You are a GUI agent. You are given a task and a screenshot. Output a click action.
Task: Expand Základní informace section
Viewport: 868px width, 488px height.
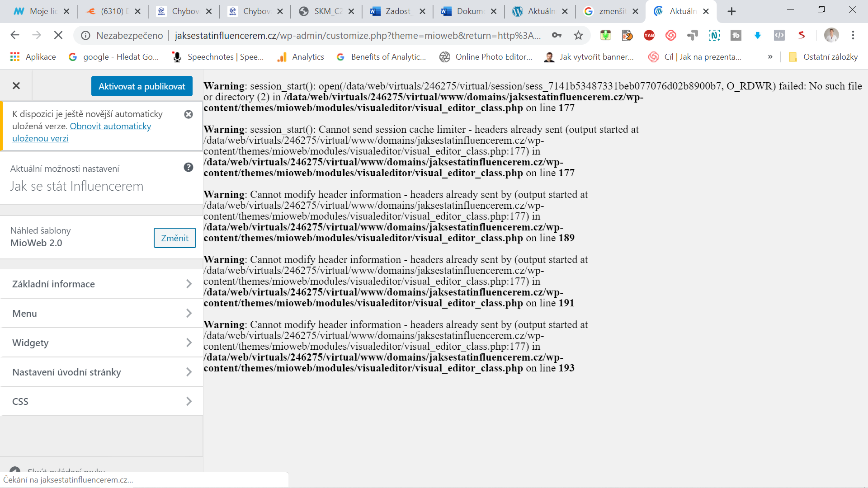click(101, 284)
